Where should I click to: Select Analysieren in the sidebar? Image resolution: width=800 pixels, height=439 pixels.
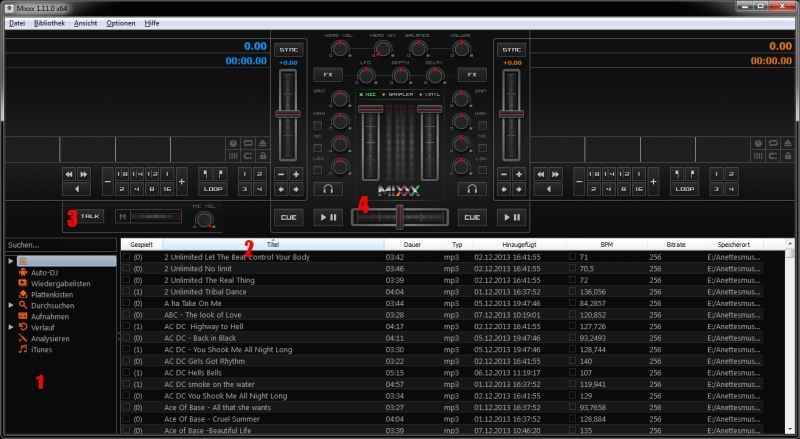tap(50, 338)
